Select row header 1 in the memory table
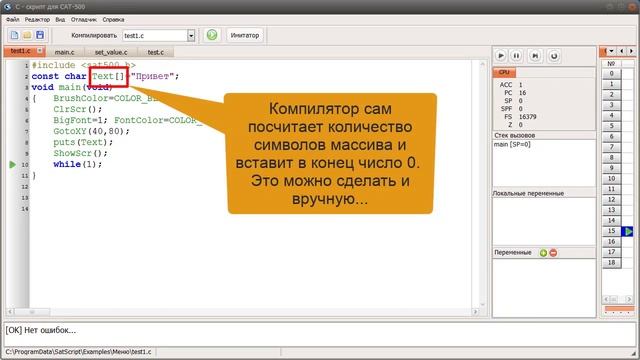 point(611,84)
